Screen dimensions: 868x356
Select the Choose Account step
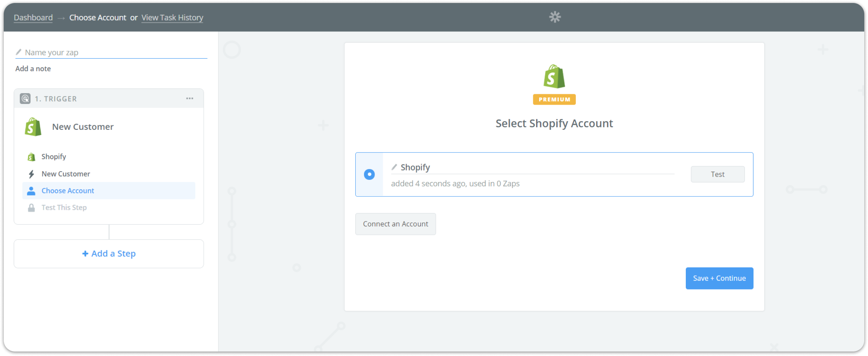click(109, 191)
